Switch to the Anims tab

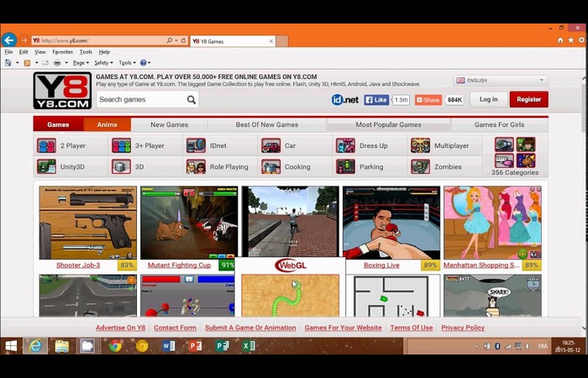click(108, 124)
